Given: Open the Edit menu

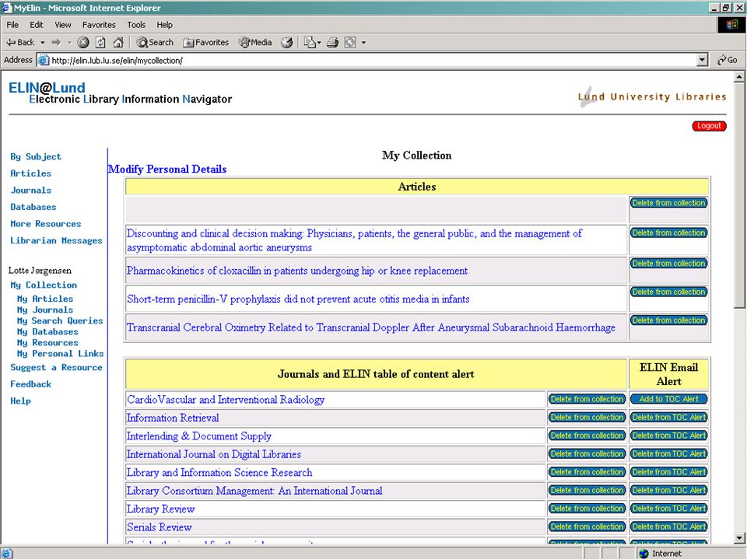Looking at the screenshot, I should [x=37, y=25].
